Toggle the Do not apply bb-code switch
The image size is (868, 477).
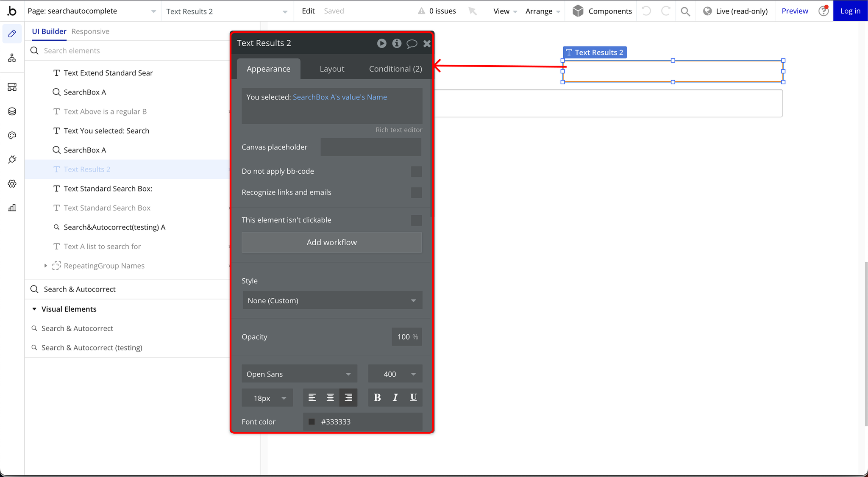point(416,171)
